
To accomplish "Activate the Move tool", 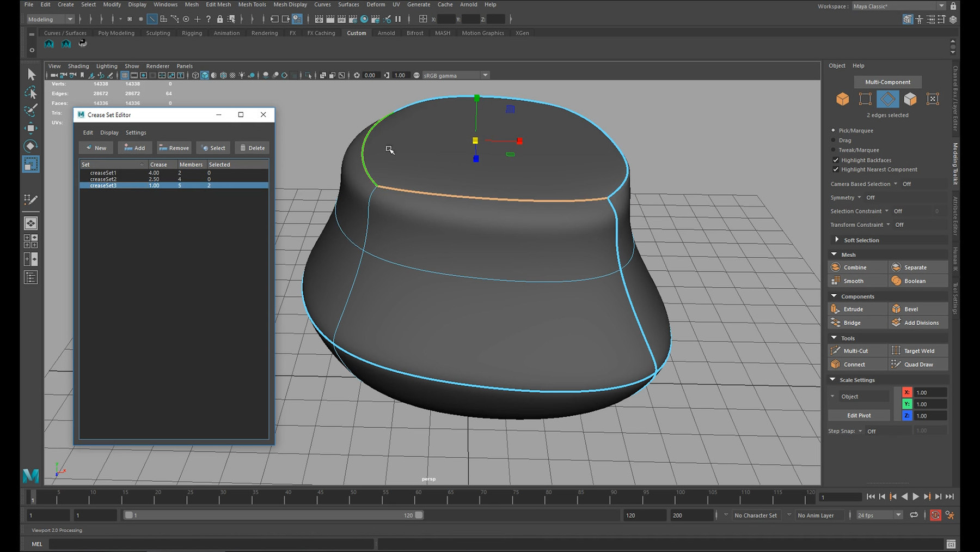I will [31, 128].
